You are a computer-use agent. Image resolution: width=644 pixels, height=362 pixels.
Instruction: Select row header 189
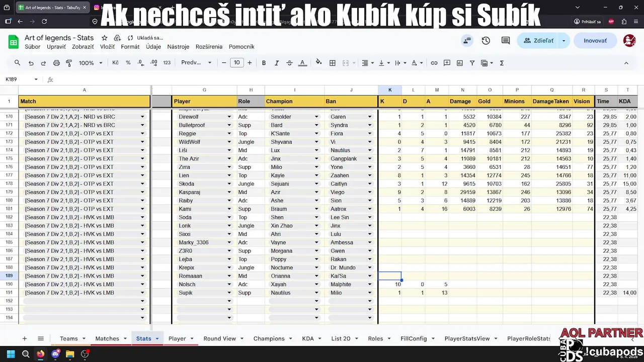[9, 276]
